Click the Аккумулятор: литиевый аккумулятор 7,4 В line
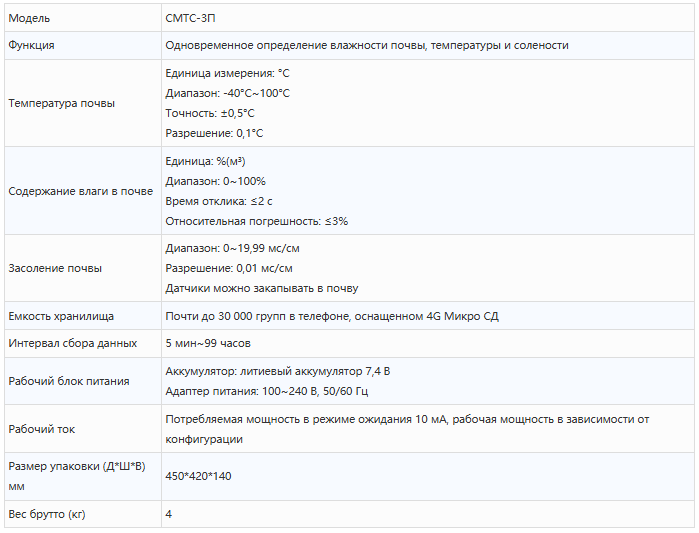This screenshot has width=699, height=533. pos(277,371)
